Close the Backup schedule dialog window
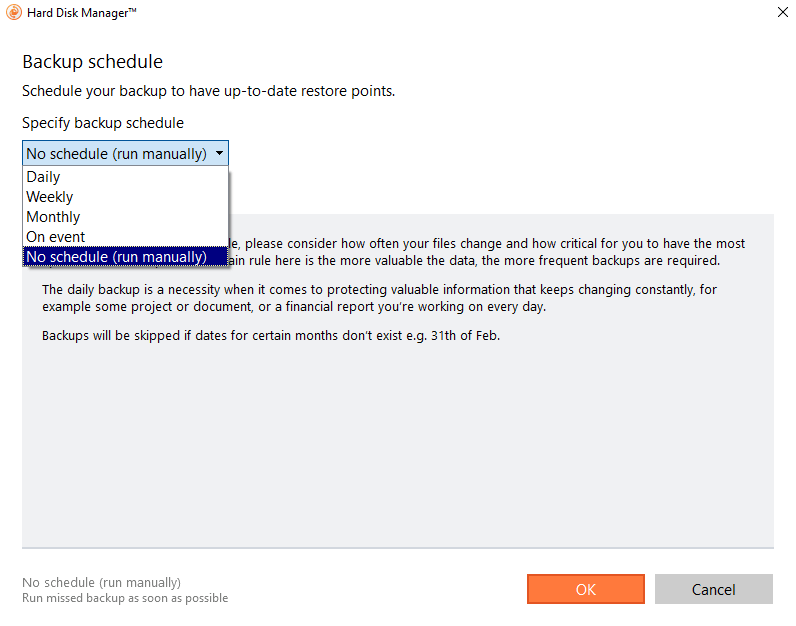796x626 pixels. 783,12
